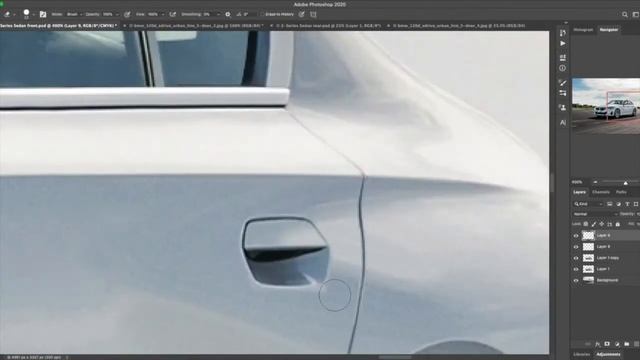
Task: Lock layer position icon
Action: point(602,224)
